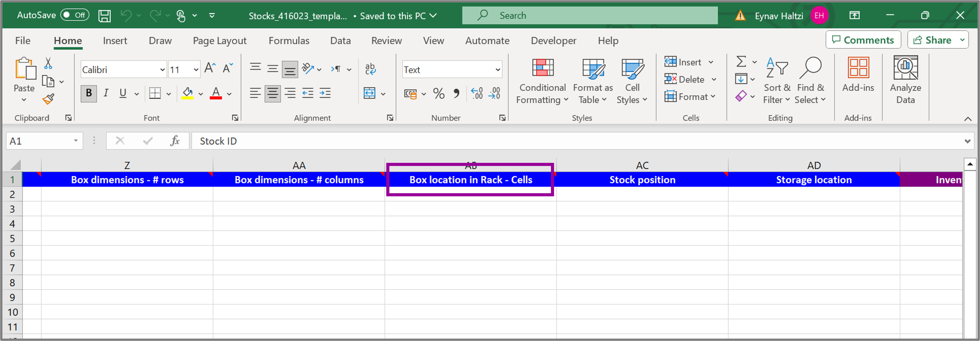Click the Format Painter brush icon
This screenshot has height=341, width=980.
click(48, 99)
